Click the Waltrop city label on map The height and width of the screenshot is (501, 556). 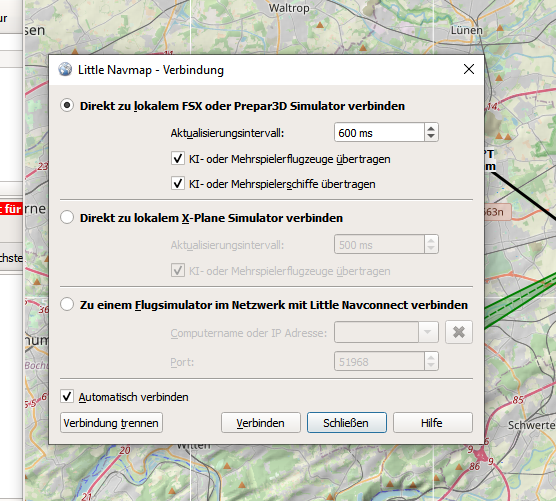coord(289,8)
